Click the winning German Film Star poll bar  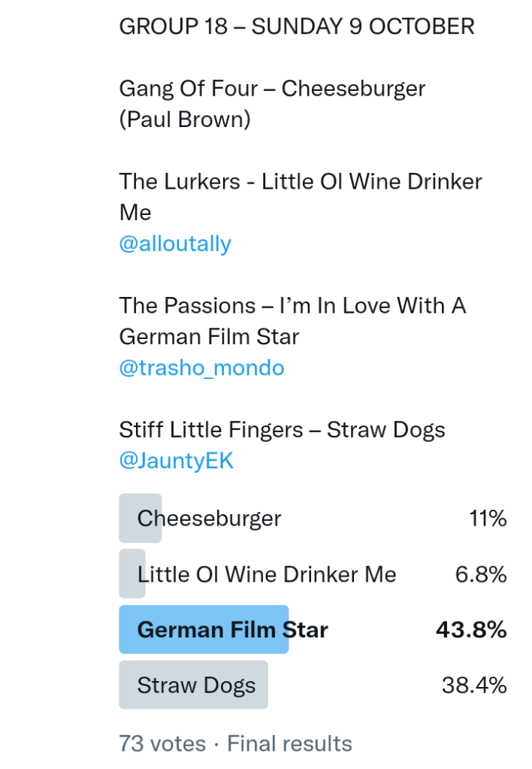click(204, 629)
